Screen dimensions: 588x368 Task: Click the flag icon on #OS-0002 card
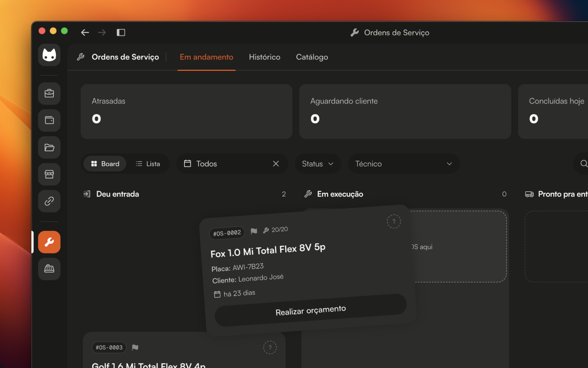[x=254, y=231]
